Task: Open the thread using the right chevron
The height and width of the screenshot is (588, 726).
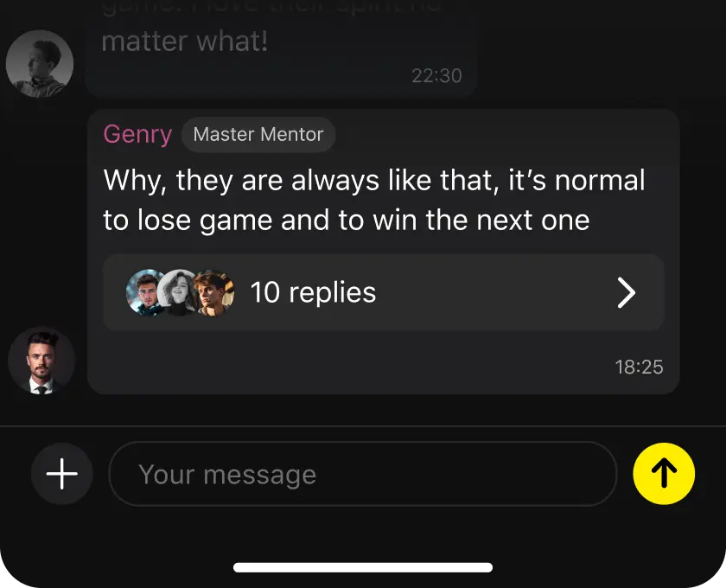Action: [x=627, y=293]
